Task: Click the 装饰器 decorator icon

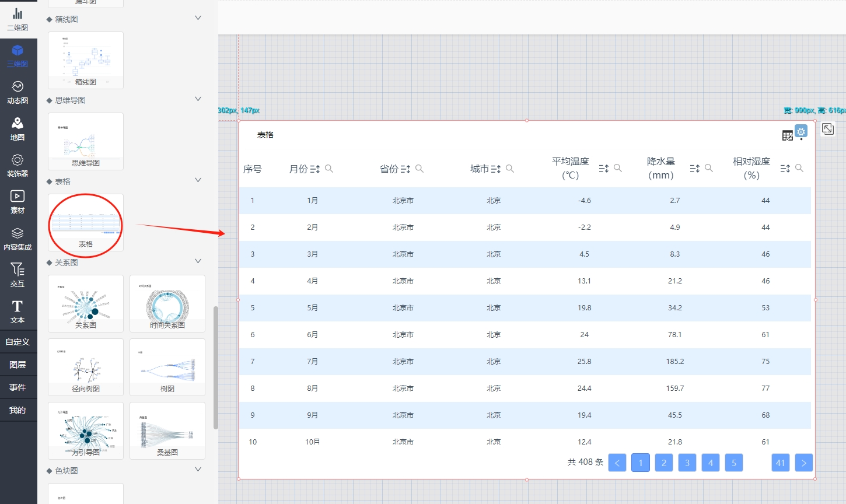Action: [18, 166]
